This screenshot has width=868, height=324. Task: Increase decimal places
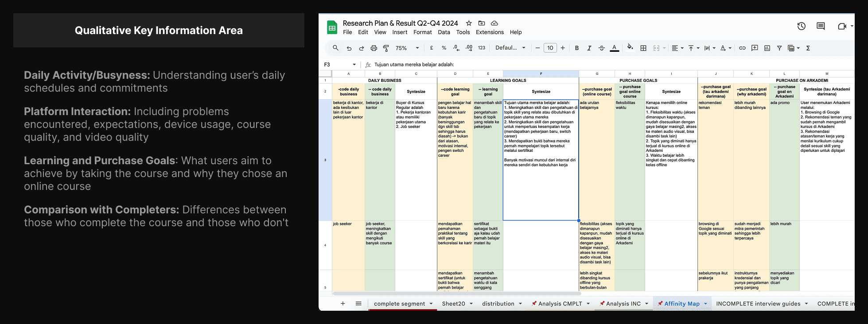469,48
